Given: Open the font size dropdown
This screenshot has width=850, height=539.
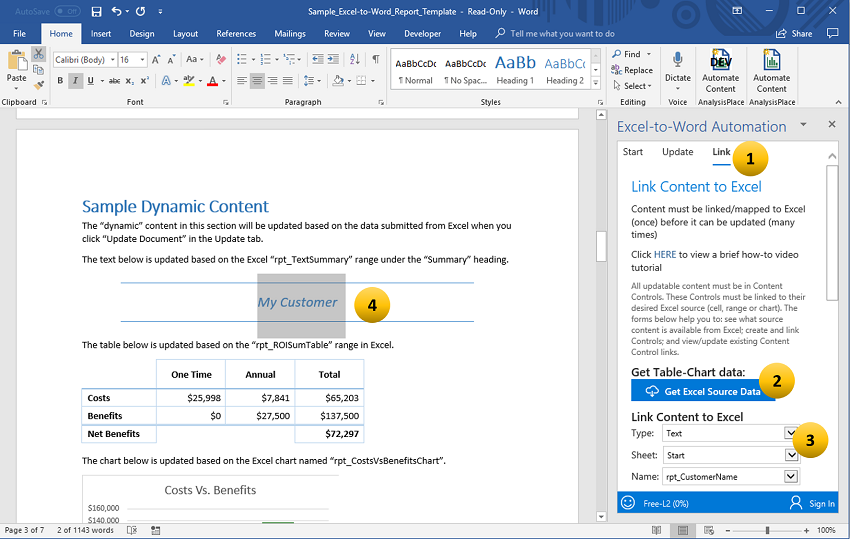Looking at the screenshot, I should (143, 60).
